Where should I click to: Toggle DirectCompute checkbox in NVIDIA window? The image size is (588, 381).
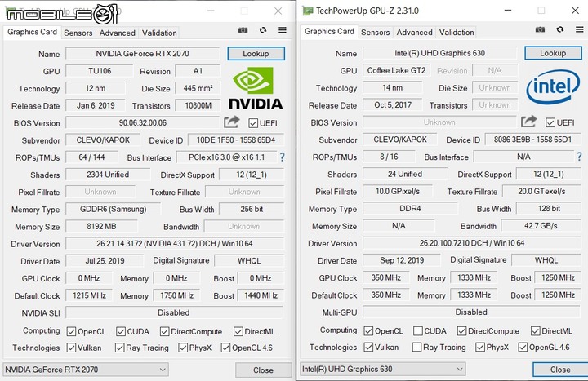click(x=164, y=331)
